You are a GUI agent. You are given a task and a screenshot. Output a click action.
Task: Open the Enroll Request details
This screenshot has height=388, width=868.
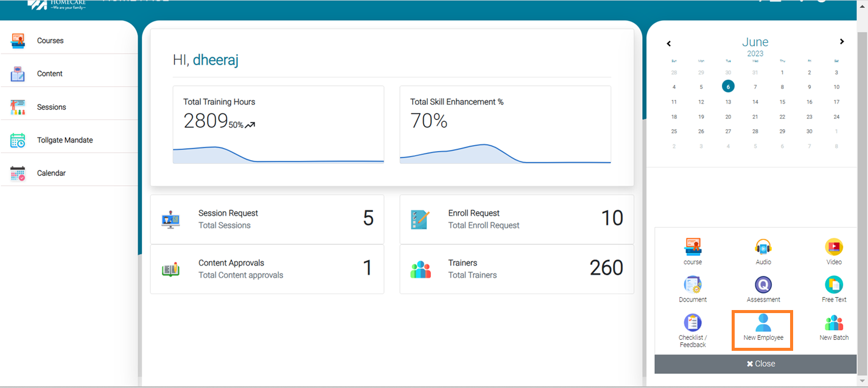click(x=516, y=219)
